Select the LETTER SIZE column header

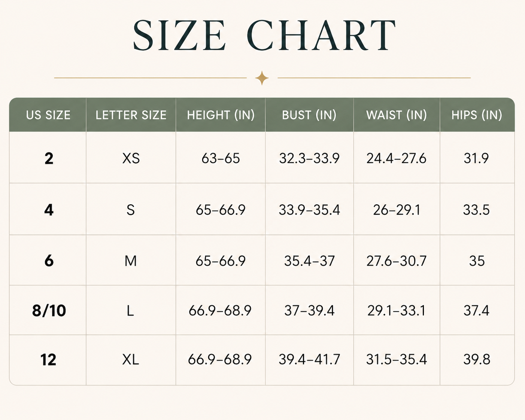(131, 115)
